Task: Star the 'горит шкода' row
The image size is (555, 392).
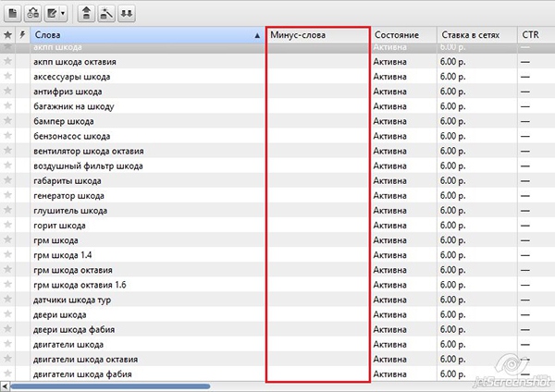Action: click(7, 225)
